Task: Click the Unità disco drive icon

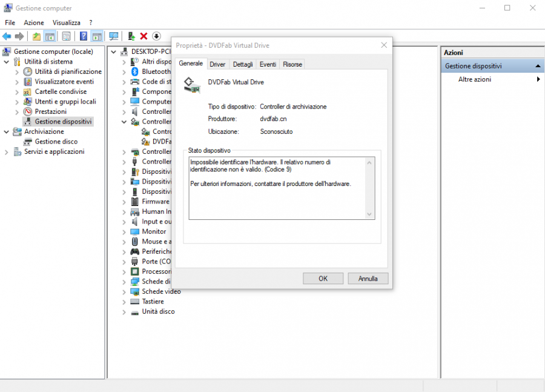Action: pyautogui.click(x=135, y=313)
